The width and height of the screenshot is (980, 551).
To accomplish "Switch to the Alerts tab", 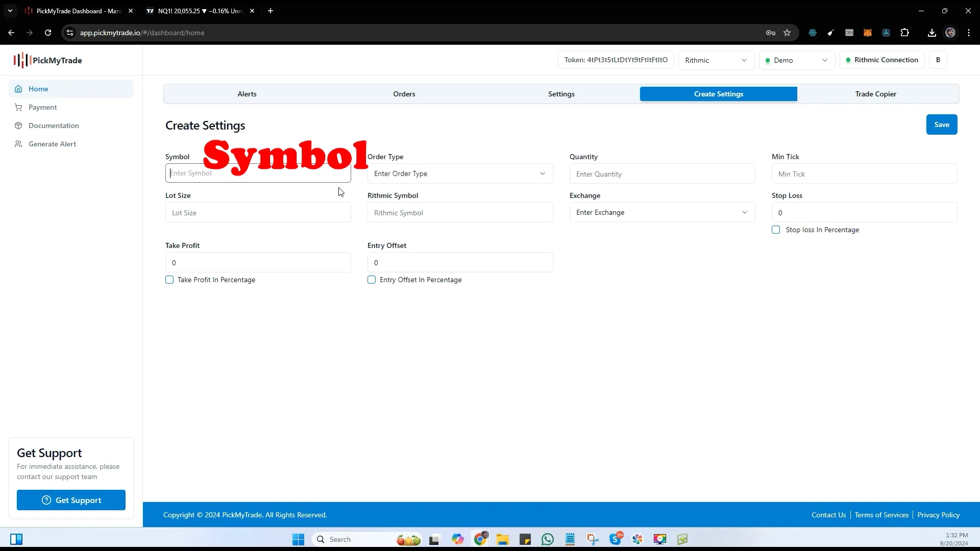I will pos(247,94).
